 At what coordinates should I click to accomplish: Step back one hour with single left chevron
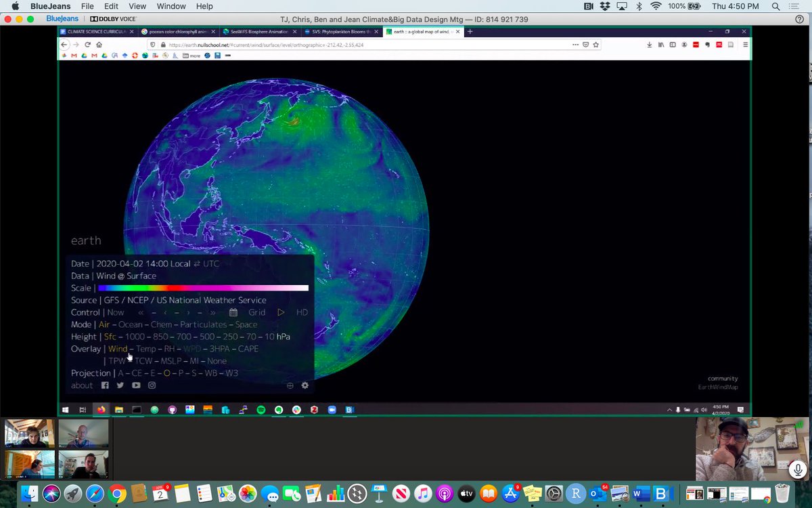pos(165,312)
